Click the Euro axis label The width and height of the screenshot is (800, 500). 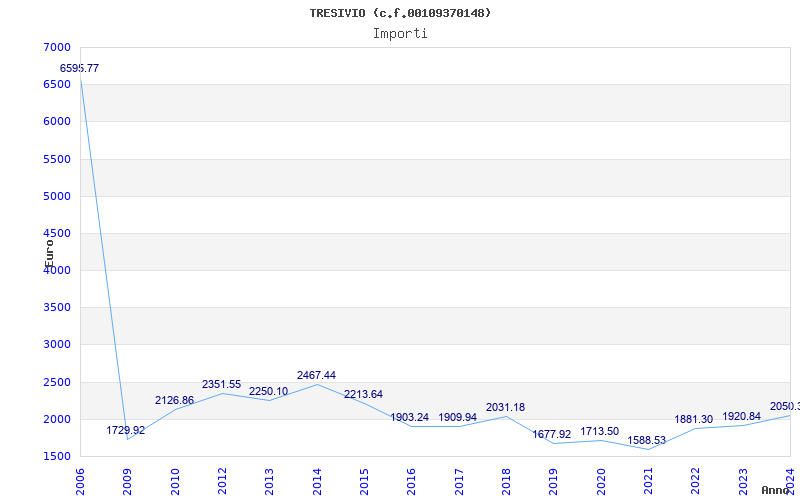[49, 254]
